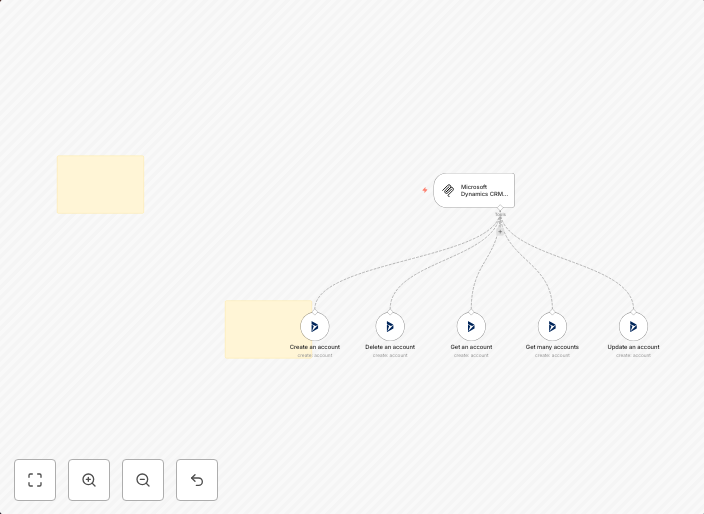The image size is (704, 514).
Task: Click the Tools diamond connector on node
Action: (501, 208)
